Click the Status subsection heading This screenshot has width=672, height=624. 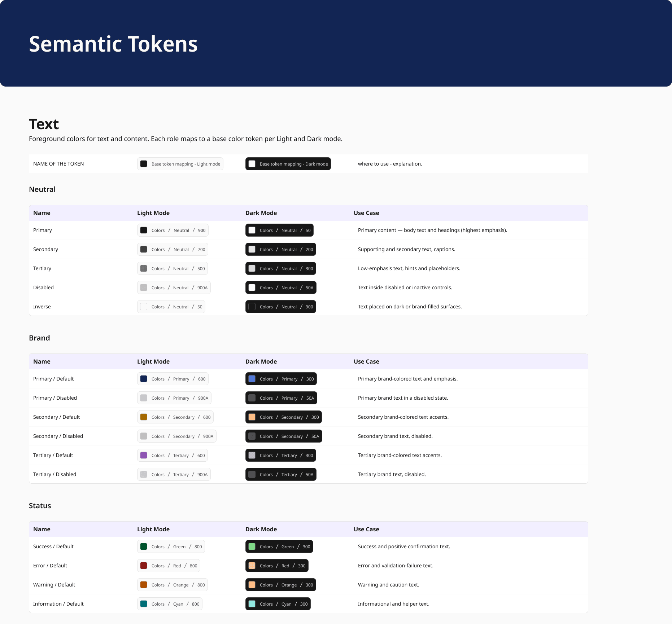click(x=40, y=506)
